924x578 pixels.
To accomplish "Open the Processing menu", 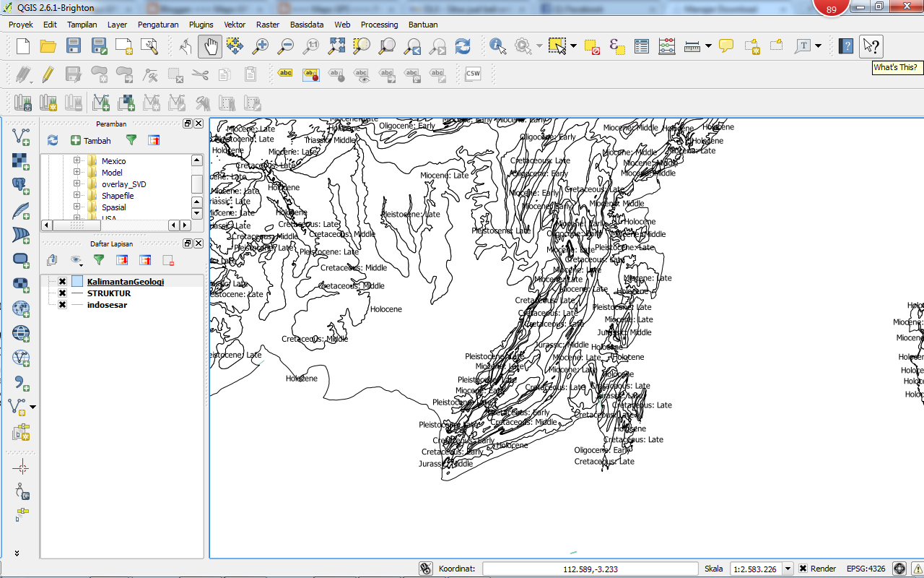I will [x=379, y=25].
